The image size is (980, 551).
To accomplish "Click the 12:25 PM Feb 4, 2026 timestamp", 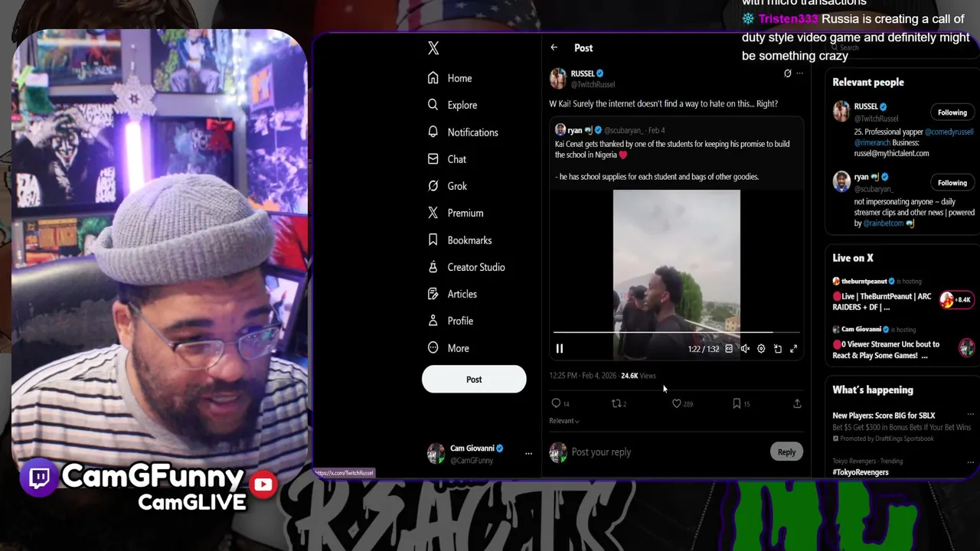I will pyautogui.click(x=583, y=376).
